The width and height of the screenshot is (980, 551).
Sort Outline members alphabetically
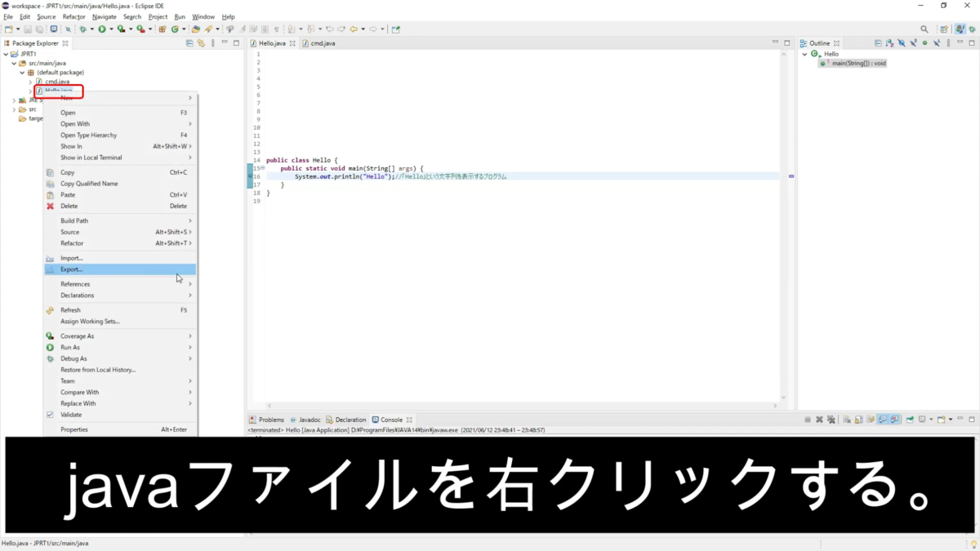pos(889,42)
